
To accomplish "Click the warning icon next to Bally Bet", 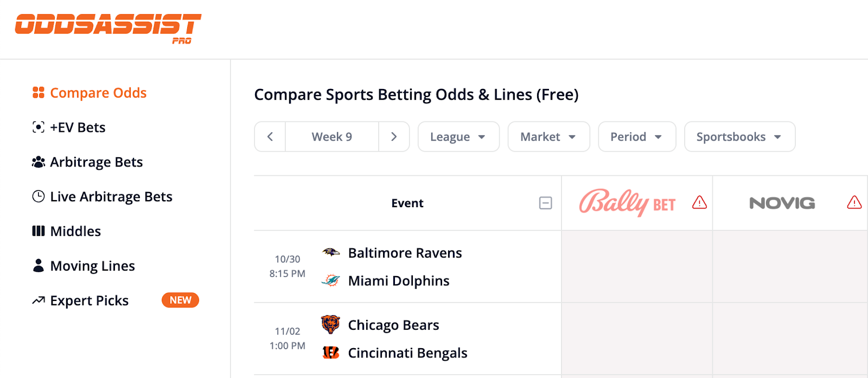I will (x=699, y=203).
